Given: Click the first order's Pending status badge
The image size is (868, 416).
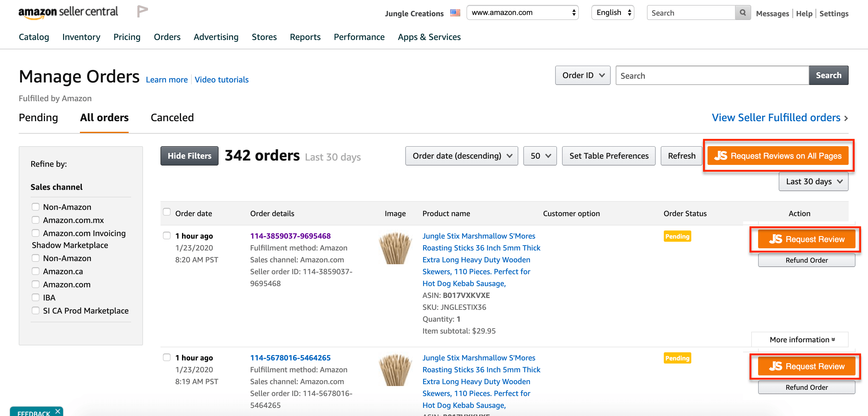Looking at the screenshot, I should tap(677, 236).
